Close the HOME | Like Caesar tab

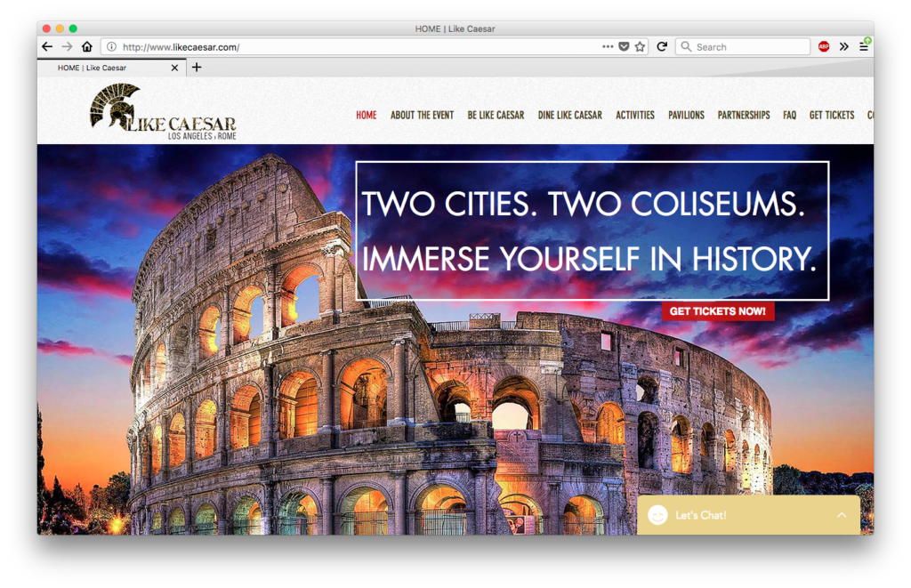pos(174,68)
